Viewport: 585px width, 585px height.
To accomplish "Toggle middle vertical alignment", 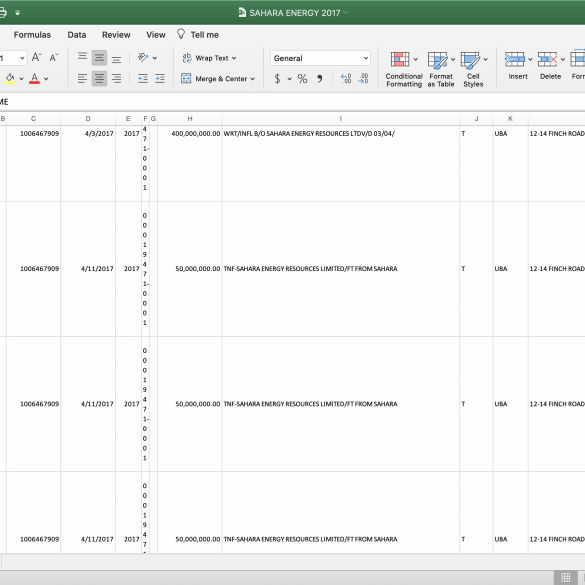I will (99, 57).
